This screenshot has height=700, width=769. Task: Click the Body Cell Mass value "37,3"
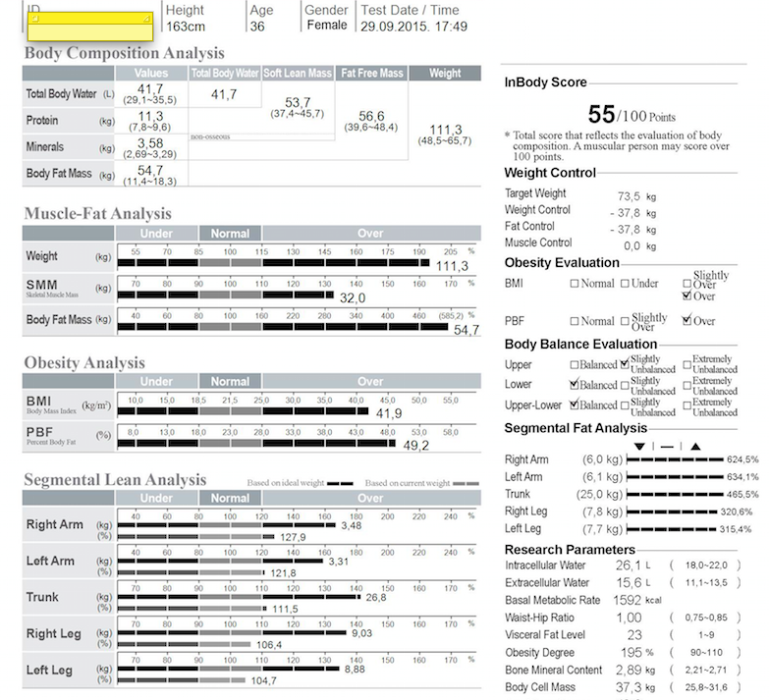[x=629, y=687]
